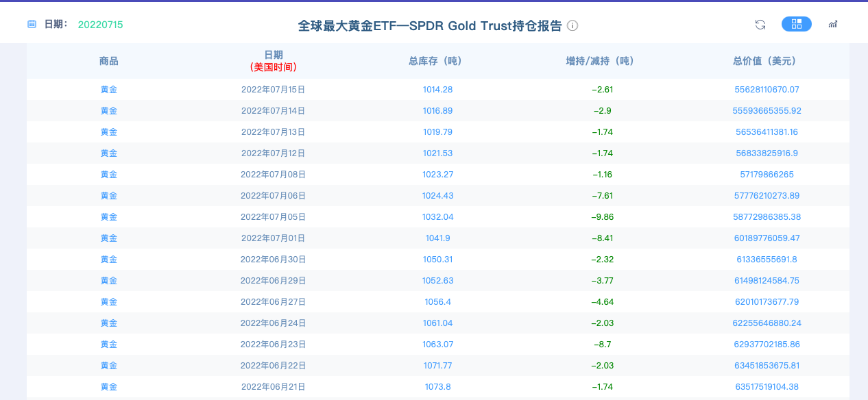This screenshot has height=400, width=868.
Task: Click total value 60189776059.47
Action: [x=767, y=238]
